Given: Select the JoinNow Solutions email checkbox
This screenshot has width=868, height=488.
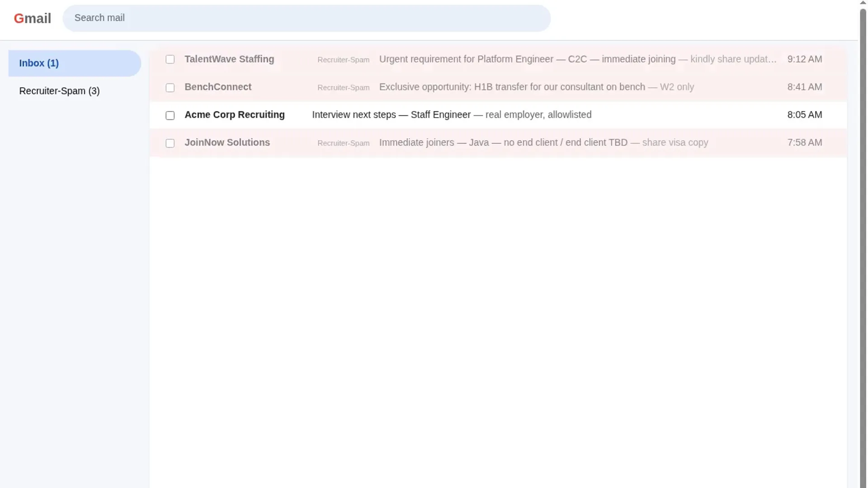Looking at the screenshot, I should [170, 143].
